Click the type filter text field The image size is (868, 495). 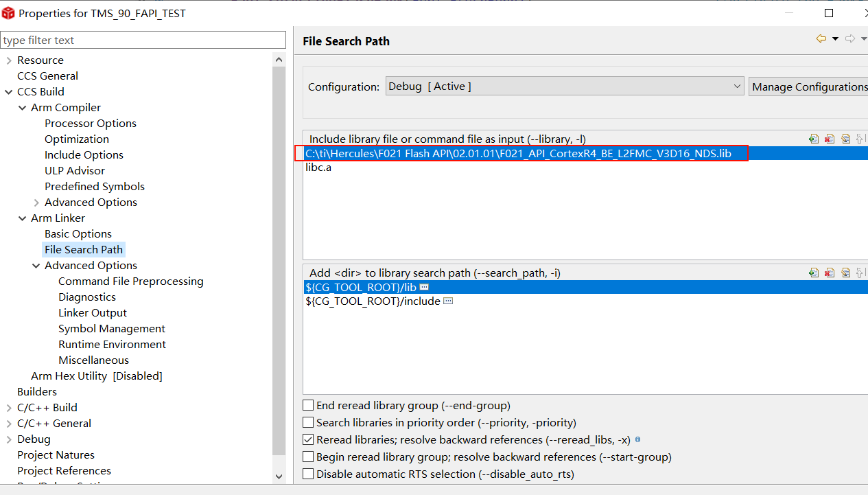click(x=143, y=41)
